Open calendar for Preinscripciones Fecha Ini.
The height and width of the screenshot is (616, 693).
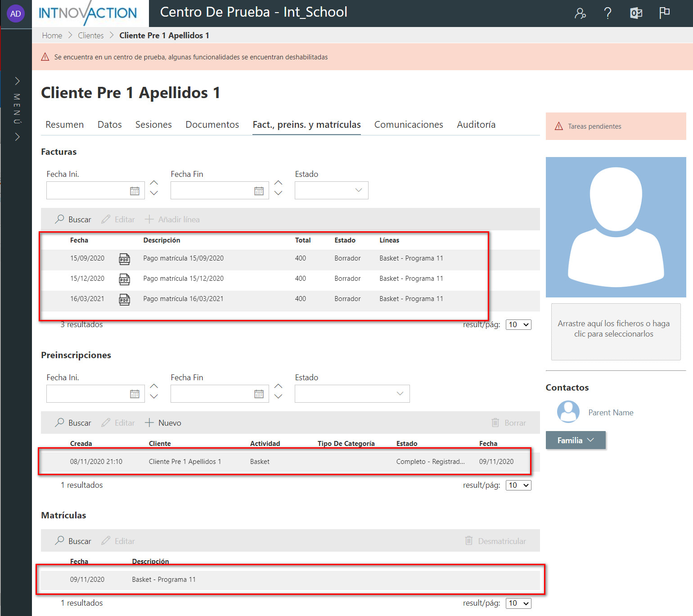(135, 394)
